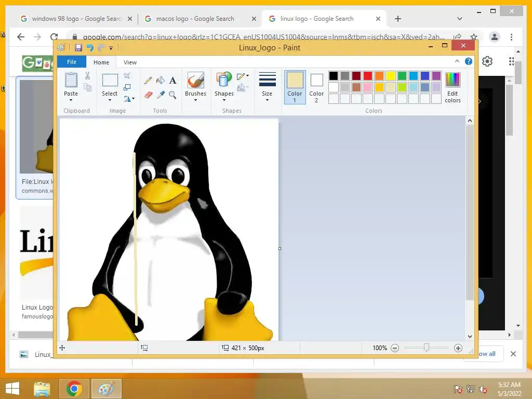
Task: Open Windows Start button
Action: click(x=12, y=389)
